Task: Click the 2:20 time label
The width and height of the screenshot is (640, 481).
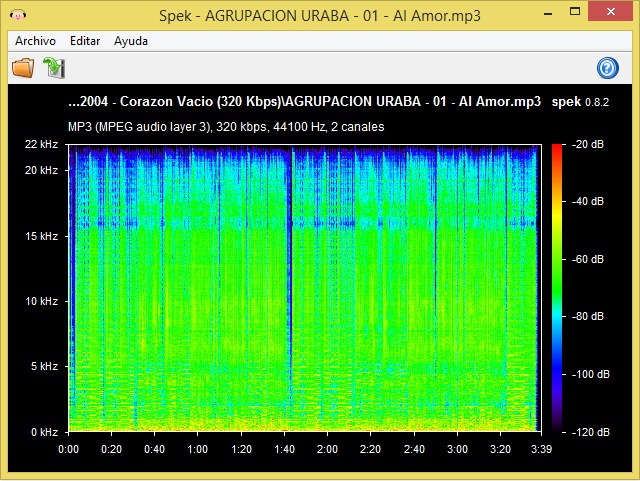Action: pos(370,450)
